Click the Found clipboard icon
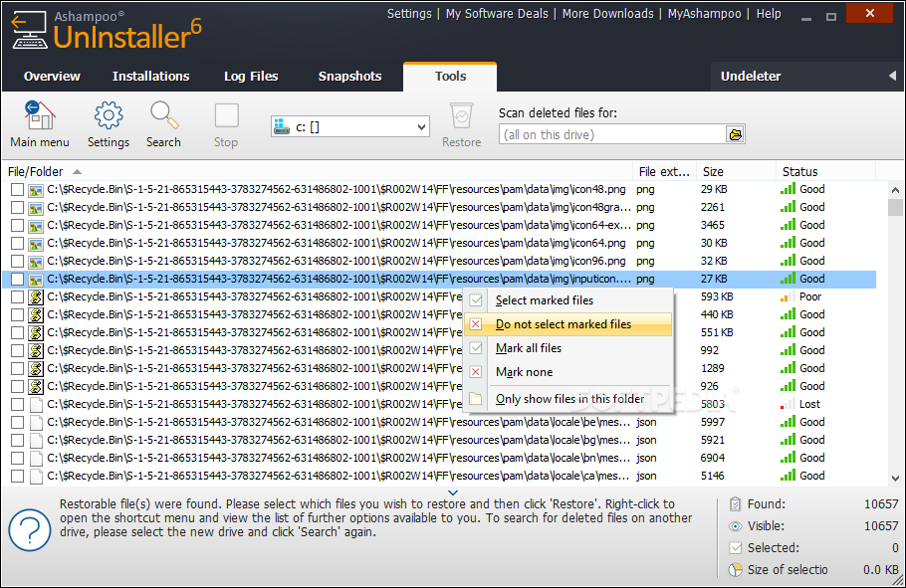Viewport: 906px width, 588px height. click(x=735, y=504)
